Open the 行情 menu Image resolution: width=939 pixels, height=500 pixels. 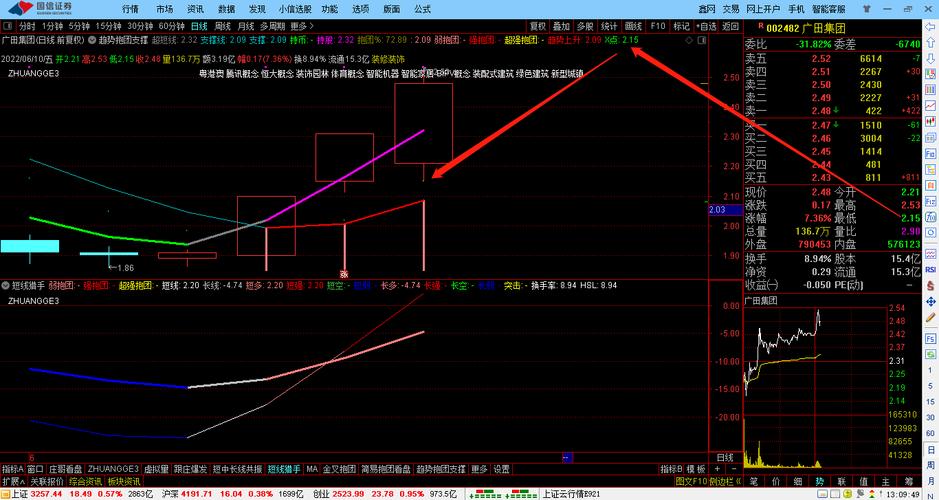coord(130,9)
